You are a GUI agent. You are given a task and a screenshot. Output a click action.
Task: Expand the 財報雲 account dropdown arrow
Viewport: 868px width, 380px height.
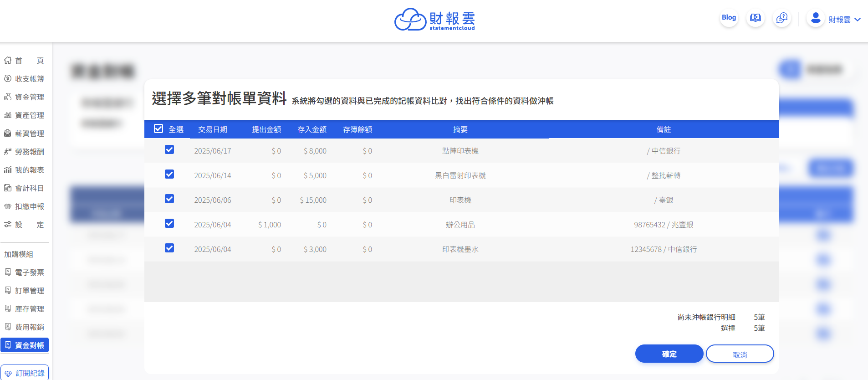tap(858, 20)
